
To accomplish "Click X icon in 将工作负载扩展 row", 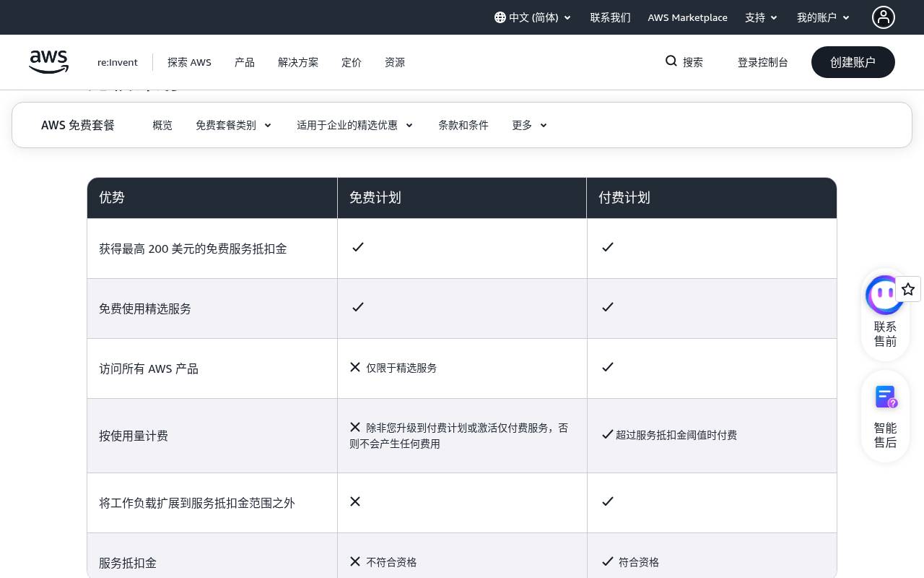I will [x=355, y=501].
